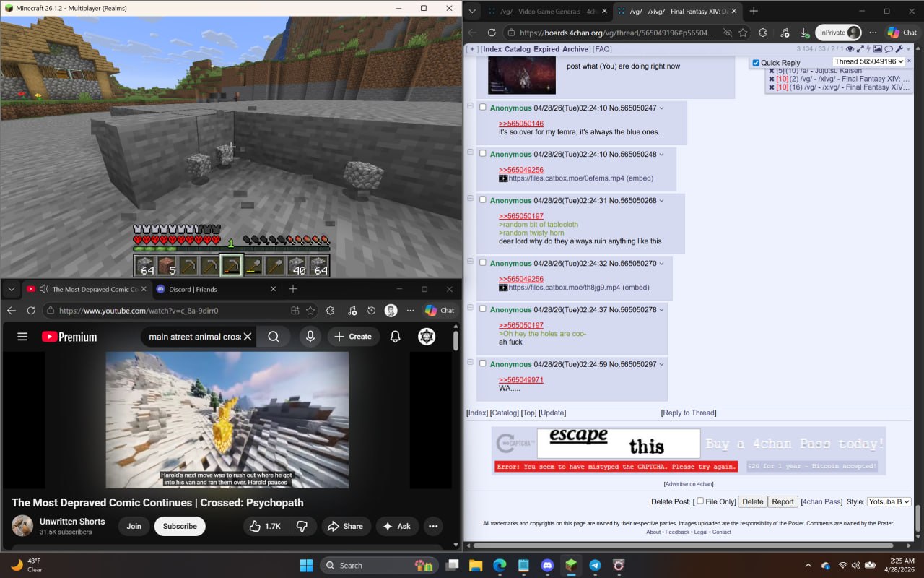
Task: Go to YouTube Premium home logo
Action: point(69,337)
